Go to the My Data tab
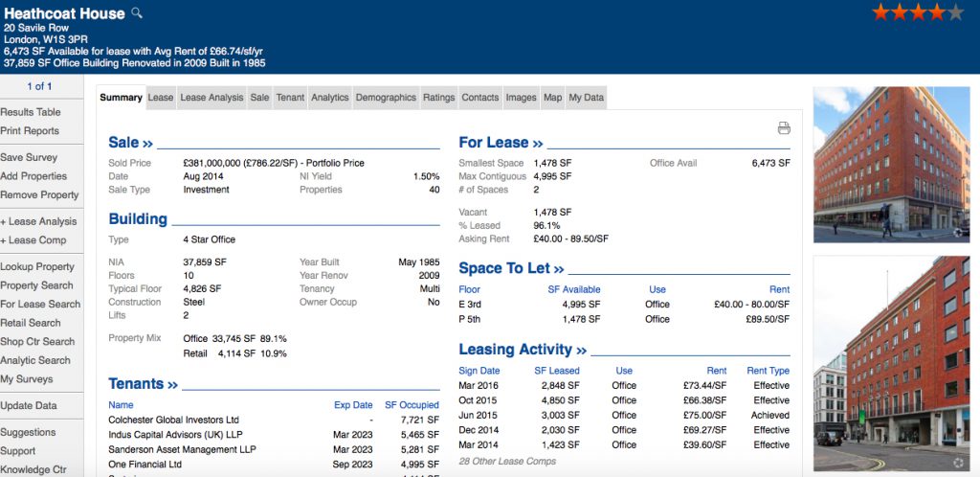This screenshot has width=980, height=477. point(586,98)
